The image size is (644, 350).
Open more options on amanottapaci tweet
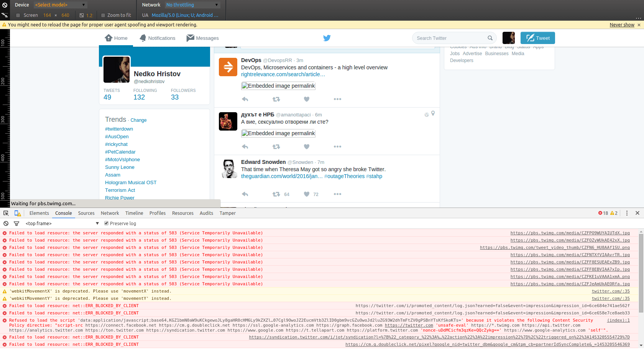[x=337, y=147]
